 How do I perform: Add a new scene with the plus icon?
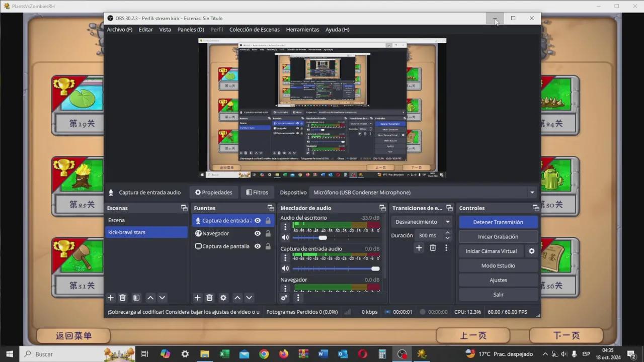(111, 298)
